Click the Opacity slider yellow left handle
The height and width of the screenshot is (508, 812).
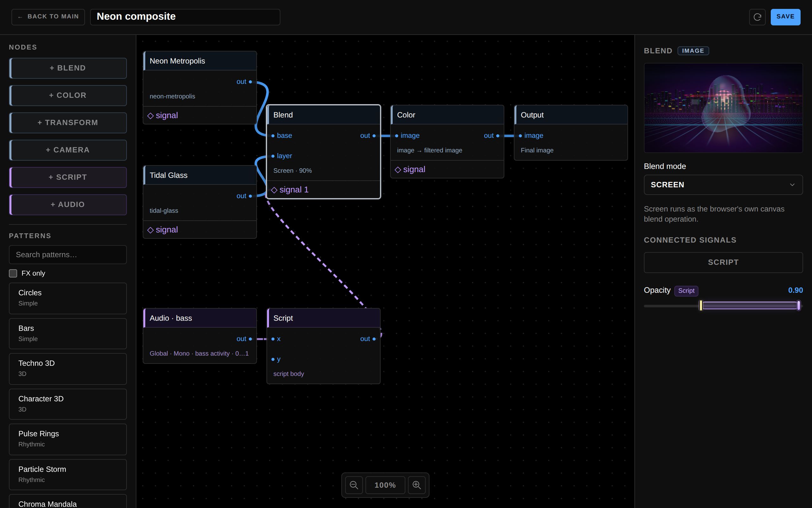click(x=701, y=305)
